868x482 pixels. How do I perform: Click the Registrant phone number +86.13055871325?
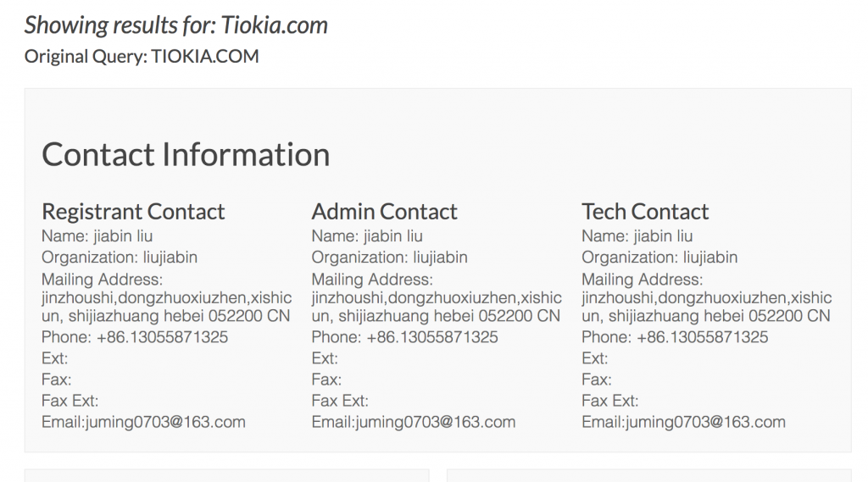coord(162,337)
